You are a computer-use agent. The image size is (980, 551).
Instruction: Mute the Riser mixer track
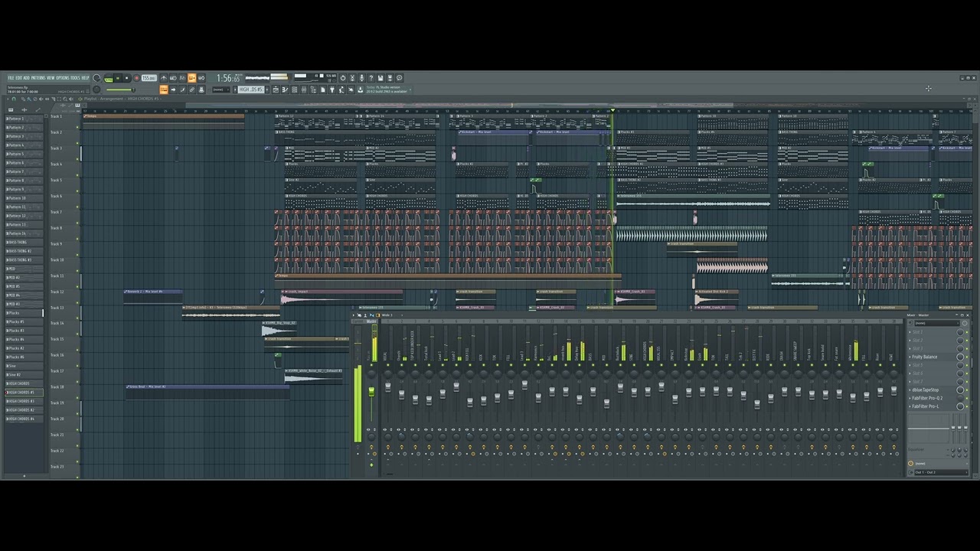click(880, 365)
